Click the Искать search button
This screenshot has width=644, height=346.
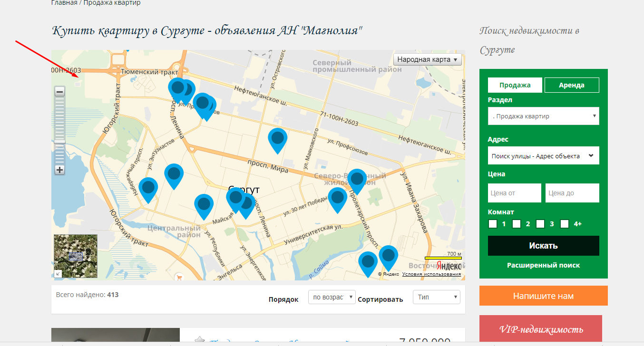coord(544,246)
